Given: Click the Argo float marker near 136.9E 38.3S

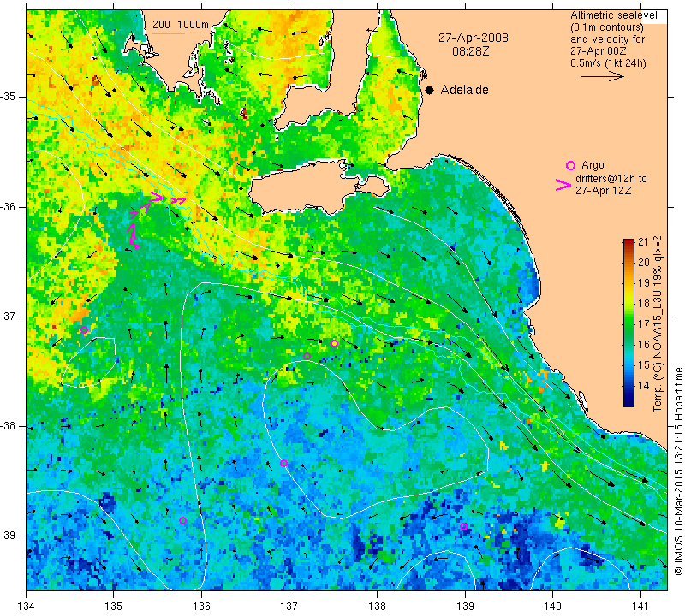Looking at the screenshot, I should [283, 464].
